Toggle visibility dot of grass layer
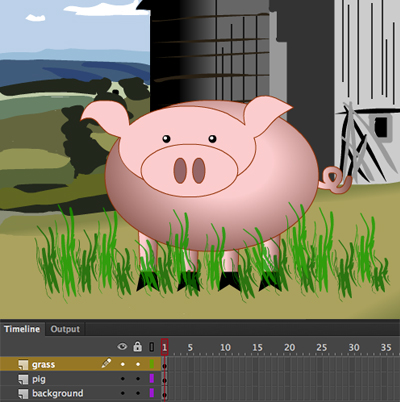 123,364
